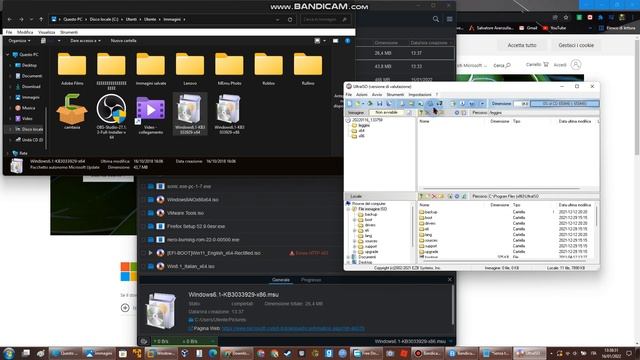The height and width of the screenshot is (360, 640).
Task: Tick checkbox for EFI-BOOT Win11 English iso
Action: (x=143, y=253)
